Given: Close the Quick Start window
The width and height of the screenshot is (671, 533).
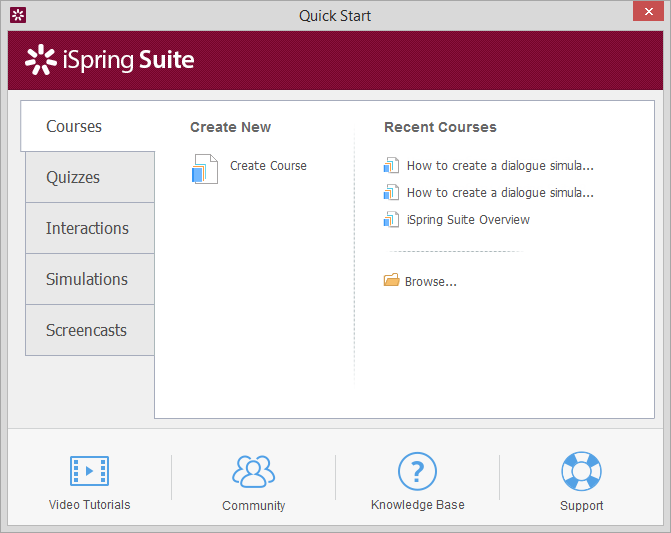Looking at the screenshot, I should [648, 12].
